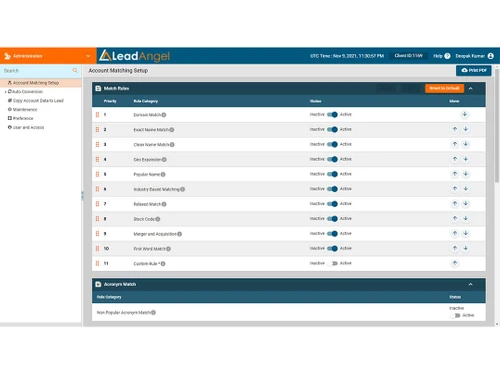This screenshot has height=375, width=500.
Task: Move Clean Name Match rule down
Action: (466, 144)
